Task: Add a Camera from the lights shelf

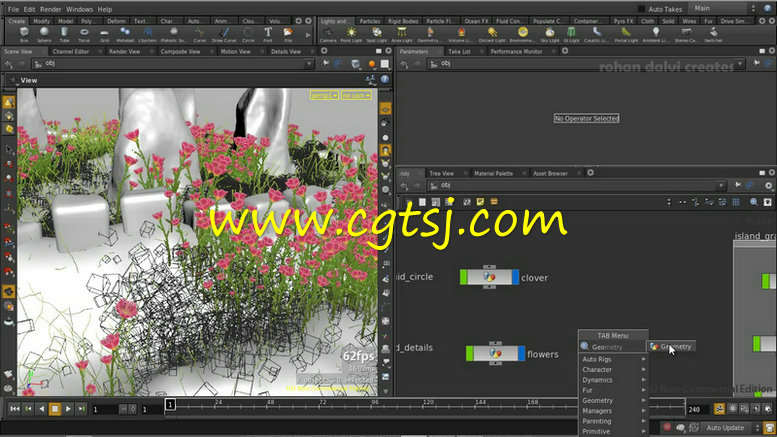Action: click(x=328, y=34)
